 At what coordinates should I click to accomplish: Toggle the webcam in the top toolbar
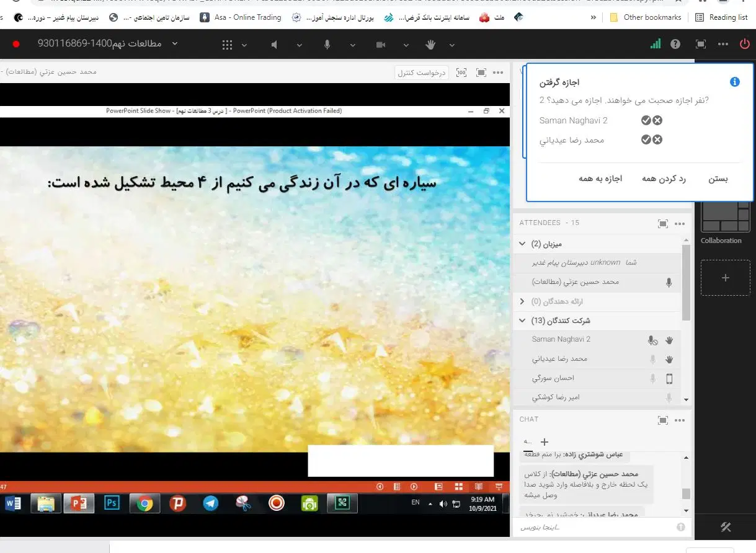click(x=381, y=45)
